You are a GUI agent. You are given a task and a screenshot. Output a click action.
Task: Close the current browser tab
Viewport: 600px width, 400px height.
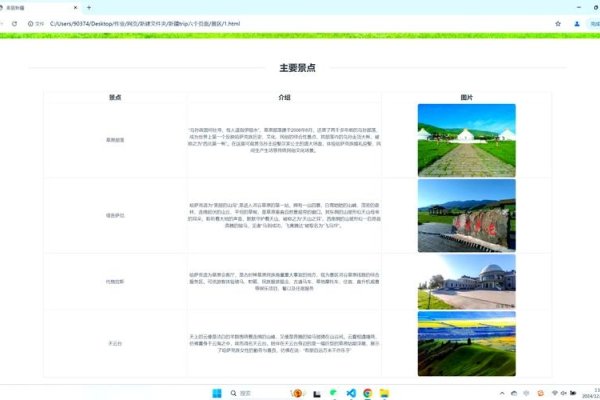click(x=75, y=7)
